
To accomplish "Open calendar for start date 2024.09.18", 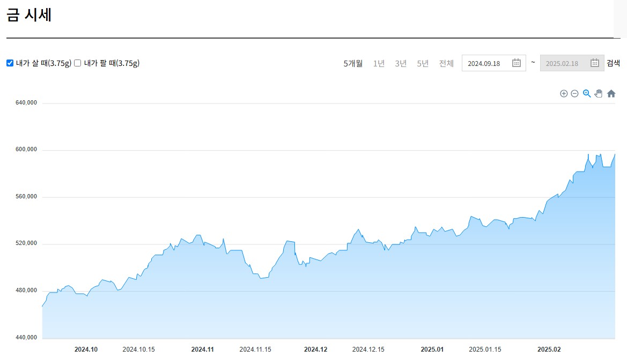I will click(516, 63).
